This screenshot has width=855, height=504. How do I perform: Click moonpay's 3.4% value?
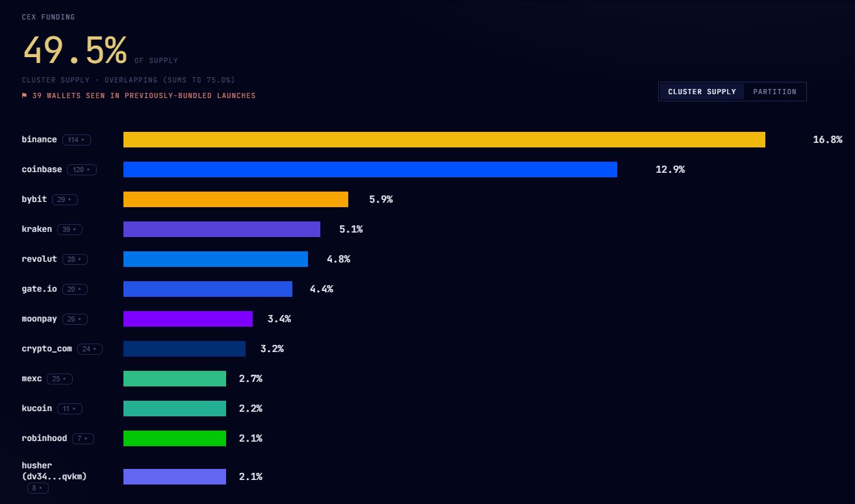tap(279, 319)
